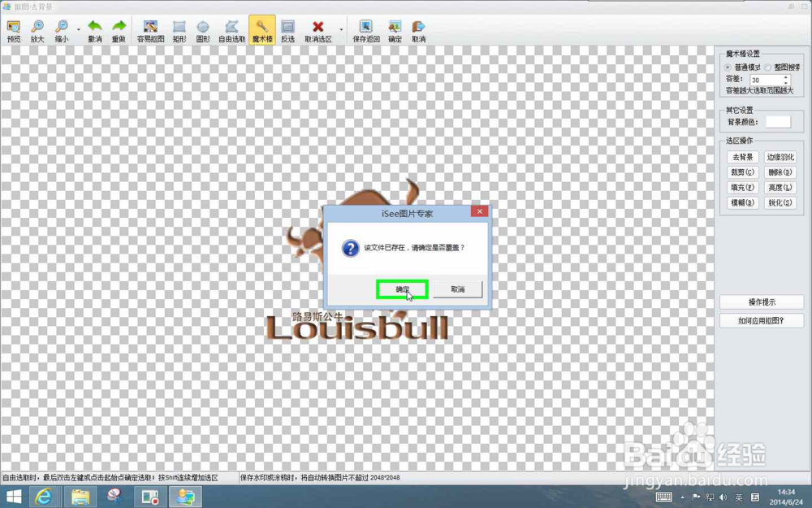Select the 圆形 ellipse selection tool
812x508 pixels.
203,31
